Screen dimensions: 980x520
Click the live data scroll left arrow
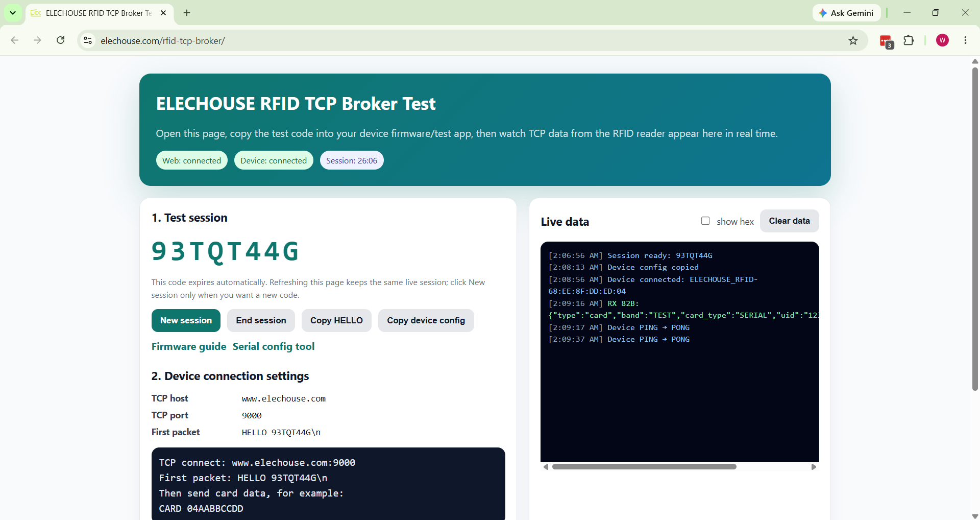coord(546,466)
